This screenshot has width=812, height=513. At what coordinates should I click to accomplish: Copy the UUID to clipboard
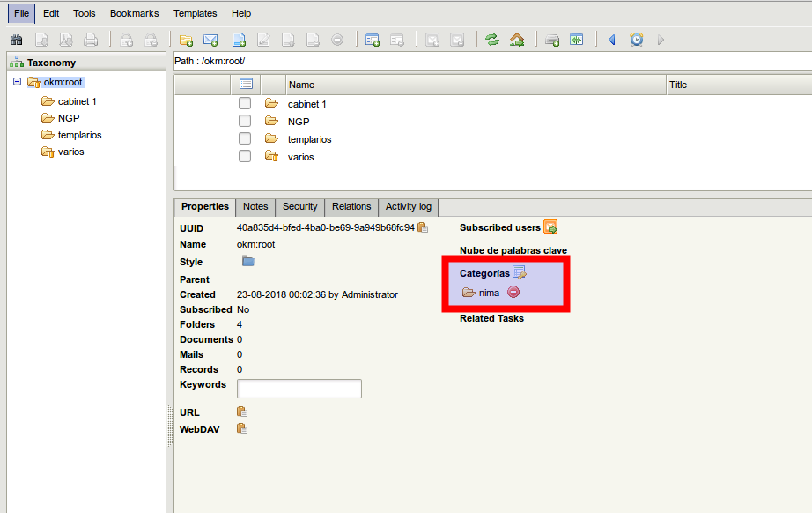(x=423, y=227)
